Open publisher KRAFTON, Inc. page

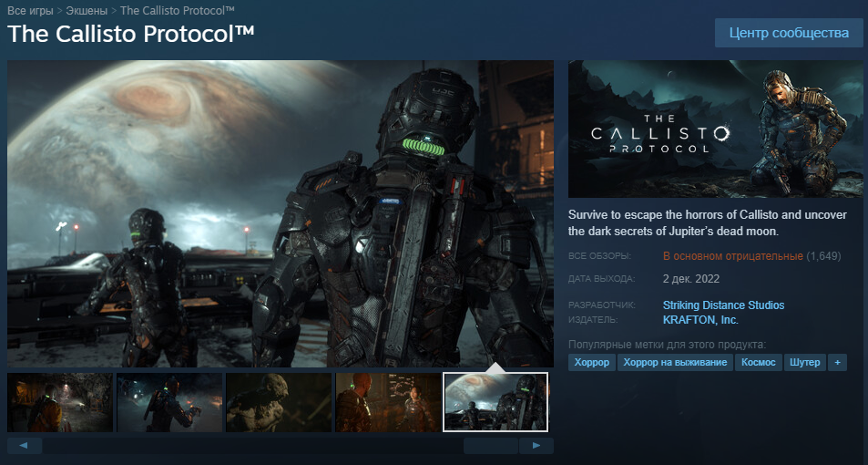tap(700, 320)
